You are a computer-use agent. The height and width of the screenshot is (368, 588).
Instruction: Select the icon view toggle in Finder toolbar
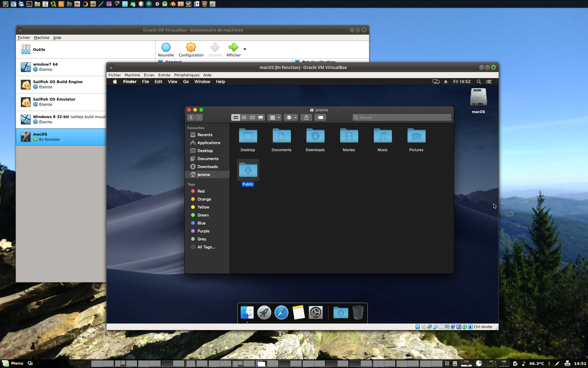click(x=236, y=117)
